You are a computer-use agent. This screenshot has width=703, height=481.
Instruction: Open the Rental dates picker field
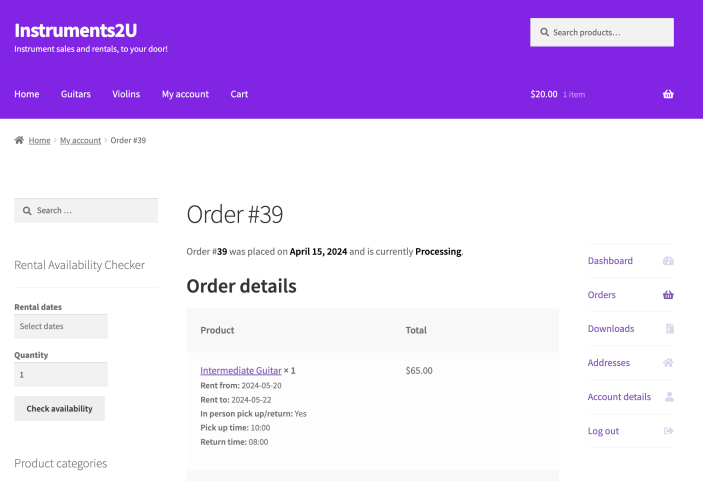pyautogui.click(x=61, y=326)
